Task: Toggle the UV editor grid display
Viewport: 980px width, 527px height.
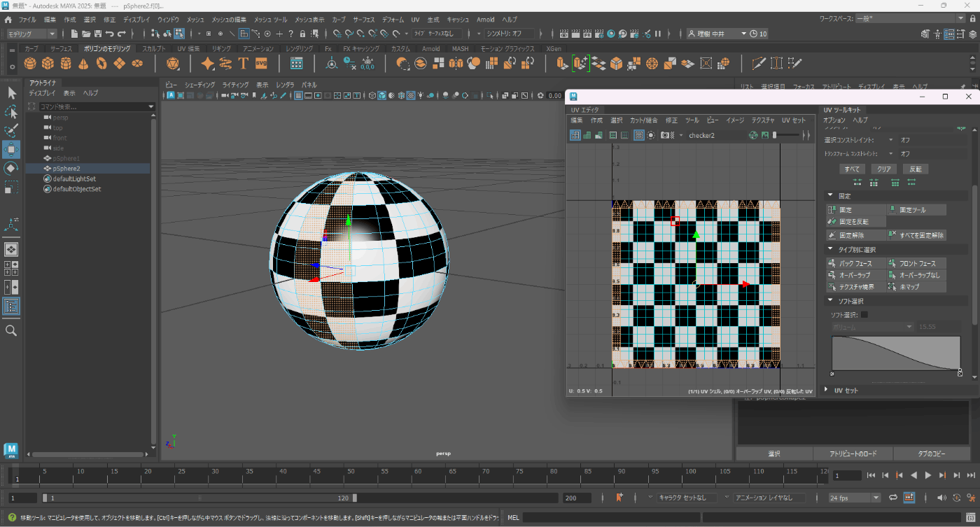Action: point(639,135)
